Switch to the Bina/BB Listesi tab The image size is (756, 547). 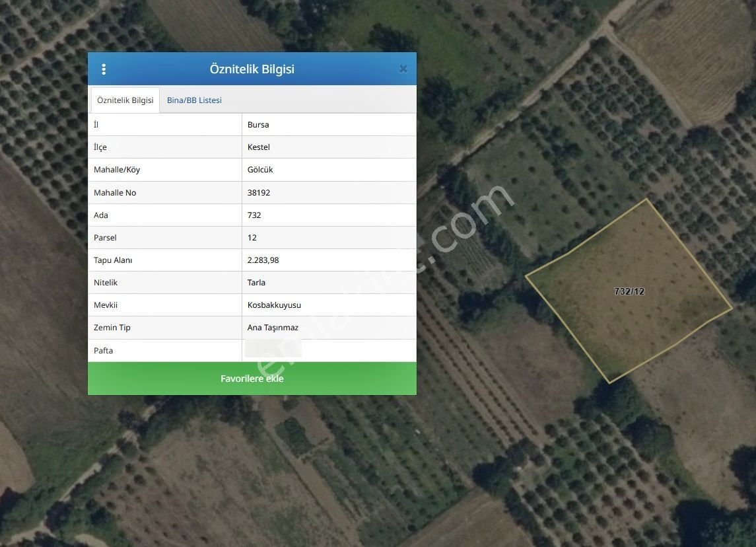pyautogui.click(x=194, y=100)
